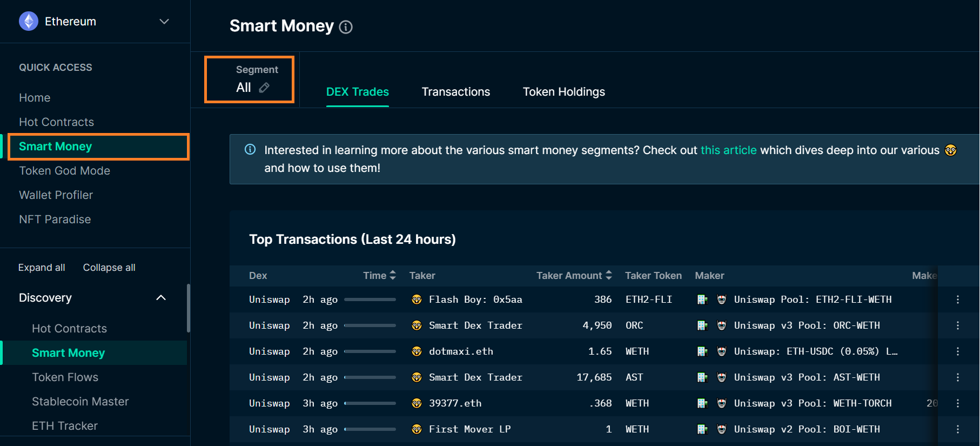Click contract icon for ETH2-FLI-WETH pool
The image size is (980, 446).
click(702, 299)
